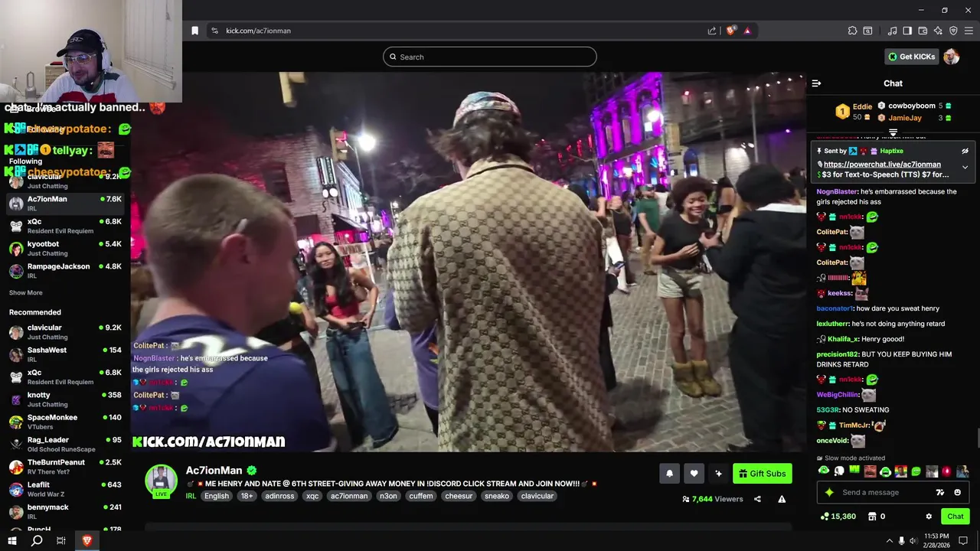Screen dimensions: 980x551
Task: Open the 7TV emote picker in chat
Action: (940, 492)
